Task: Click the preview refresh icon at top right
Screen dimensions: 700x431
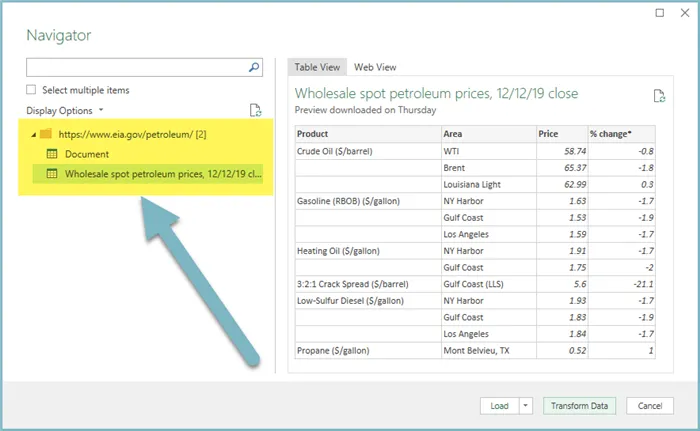Action: click(659, 96)
